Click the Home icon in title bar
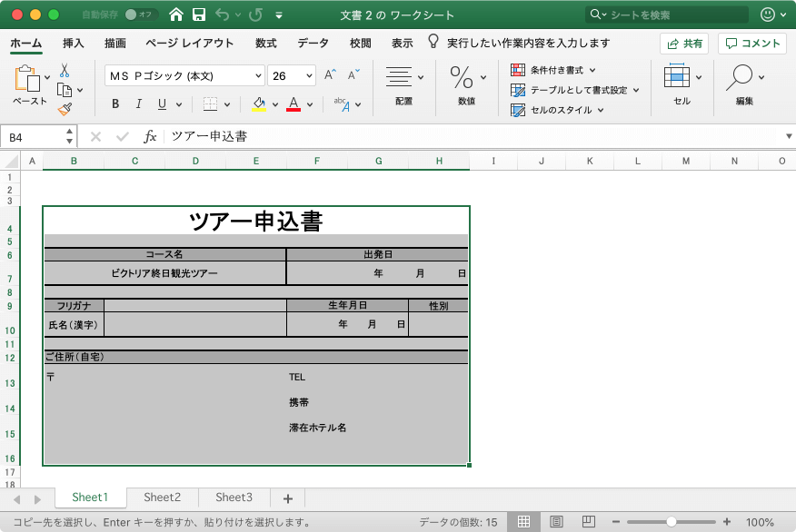This screenshot has width=796, height=532. coord(176,15)
